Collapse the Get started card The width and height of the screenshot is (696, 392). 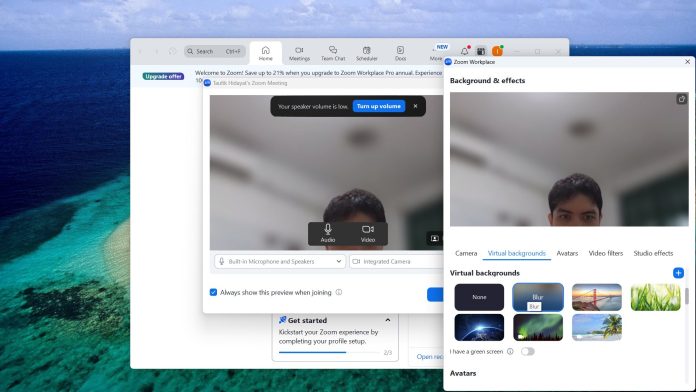click(388, 320)
